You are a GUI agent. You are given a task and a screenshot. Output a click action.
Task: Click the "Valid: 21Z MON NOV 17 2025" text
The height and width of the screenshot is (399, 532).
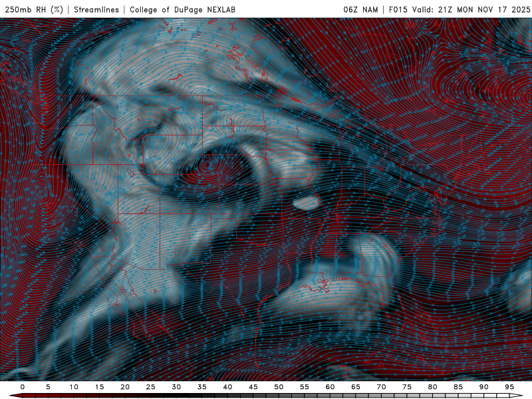(x=471, y=9)
